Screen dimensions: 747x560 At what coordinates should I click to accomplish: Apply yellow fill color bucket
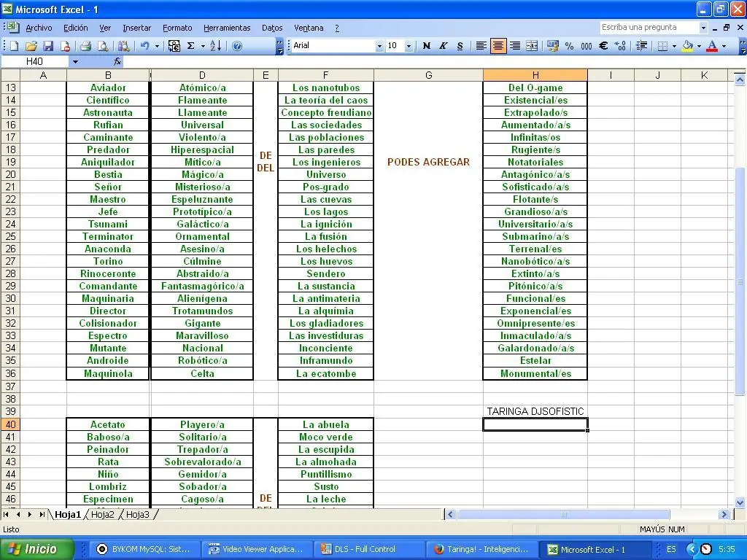(687, 46)
